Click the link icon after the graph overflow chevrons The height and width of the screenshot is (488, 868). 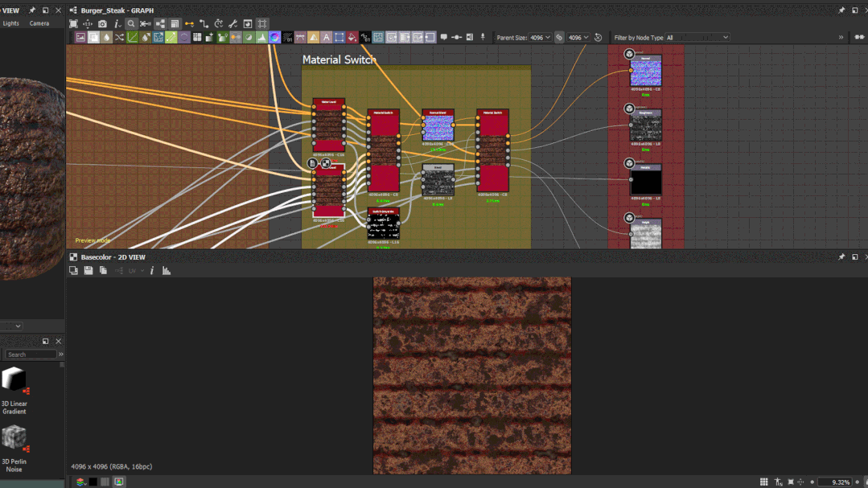click(x=859, y=37)
